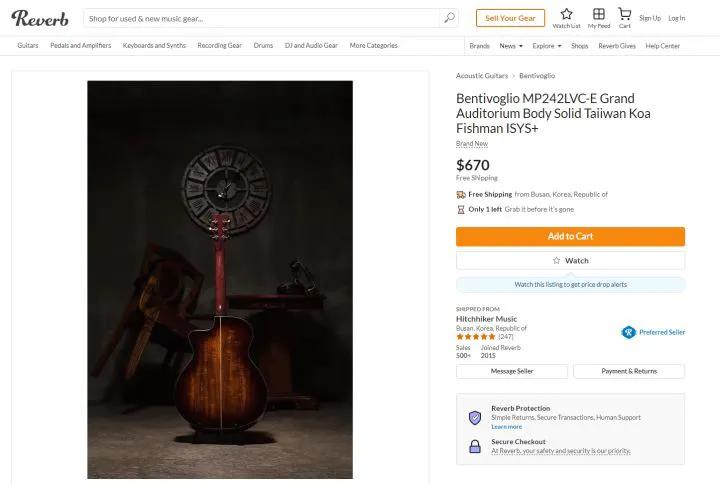The image size is (720, 485).
Task: Expand the Explore dropdown
Action: click(546, 46)
